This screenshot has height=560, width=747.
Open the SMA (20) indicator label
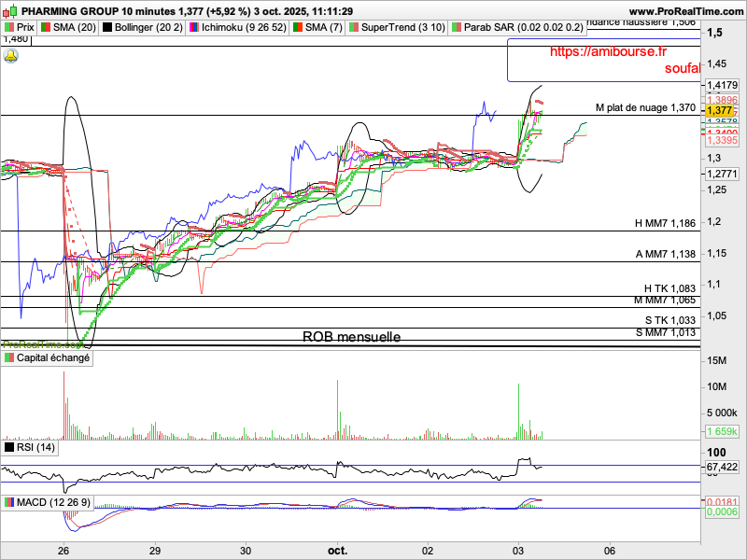point(68,28)
